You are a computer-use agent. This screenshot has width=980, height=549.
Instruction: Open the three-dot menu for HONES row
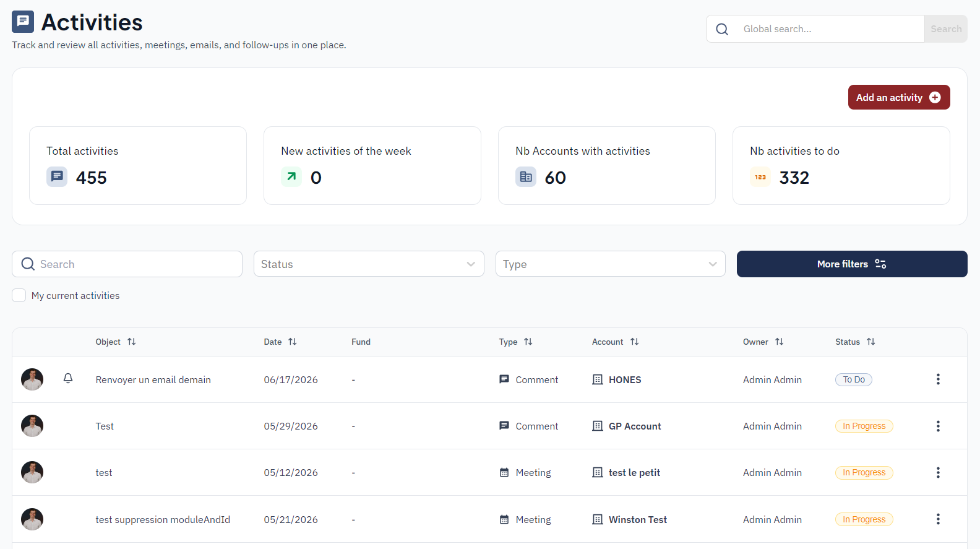click(938, 379)
